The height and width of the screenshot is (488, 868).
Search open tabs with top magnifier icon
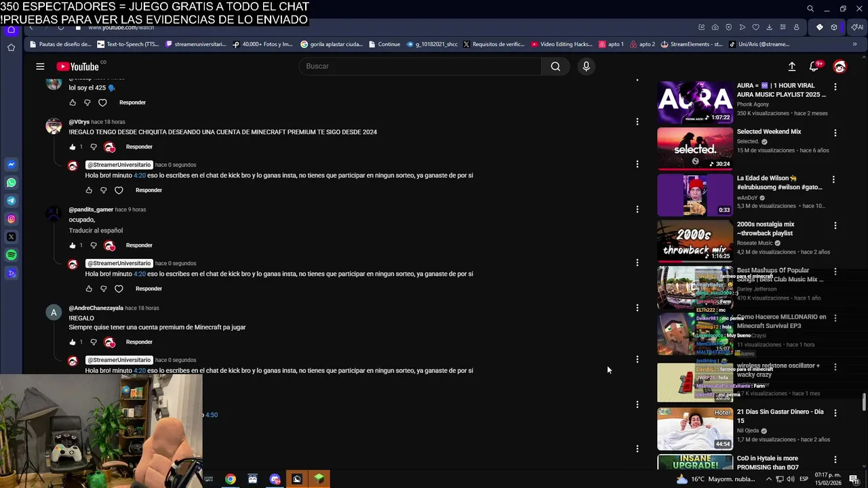(x=810, y=9)
